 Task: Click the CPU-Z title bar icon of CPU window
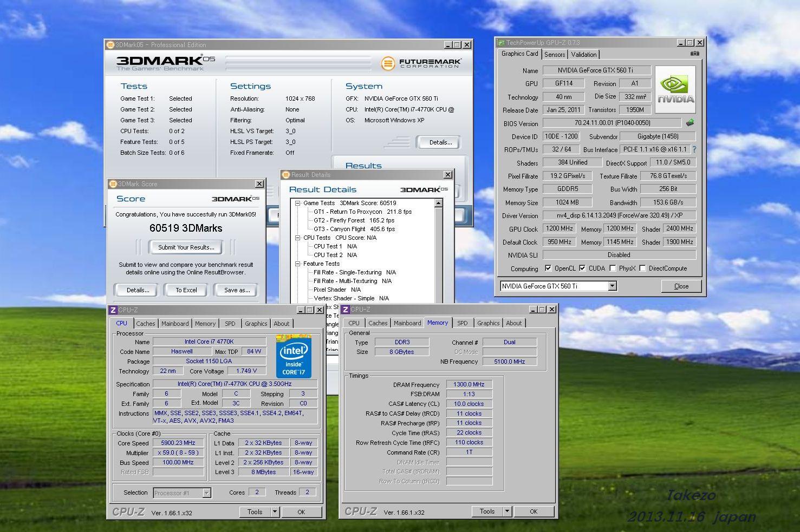pyautogui.click(x=113, y=310)
